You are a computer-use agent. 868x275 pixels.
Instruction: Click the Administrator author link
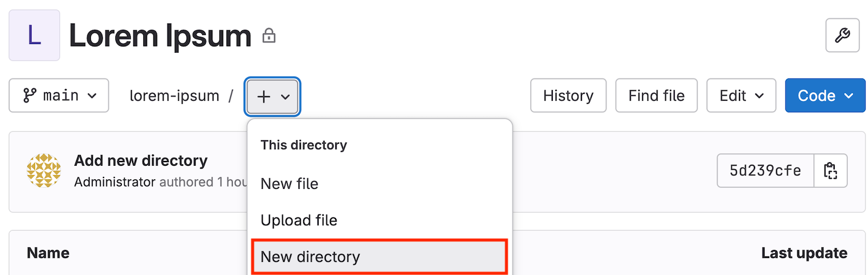coord(115,182)
